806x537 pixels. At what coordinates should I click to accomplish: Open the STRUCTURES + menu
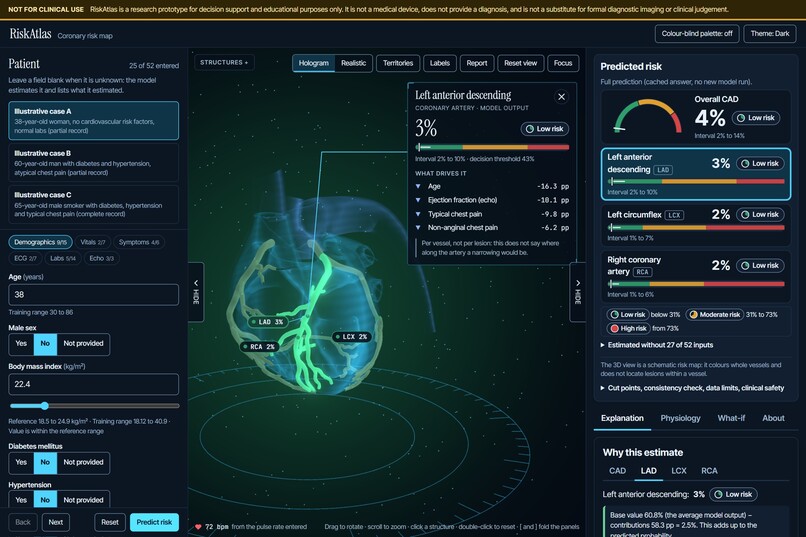pyautogui.click(x=224, y=63)
